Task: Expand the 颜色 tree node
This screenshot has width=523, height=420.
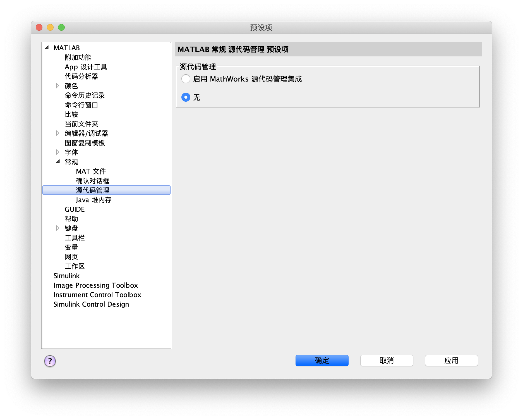Action: (57, 86)
